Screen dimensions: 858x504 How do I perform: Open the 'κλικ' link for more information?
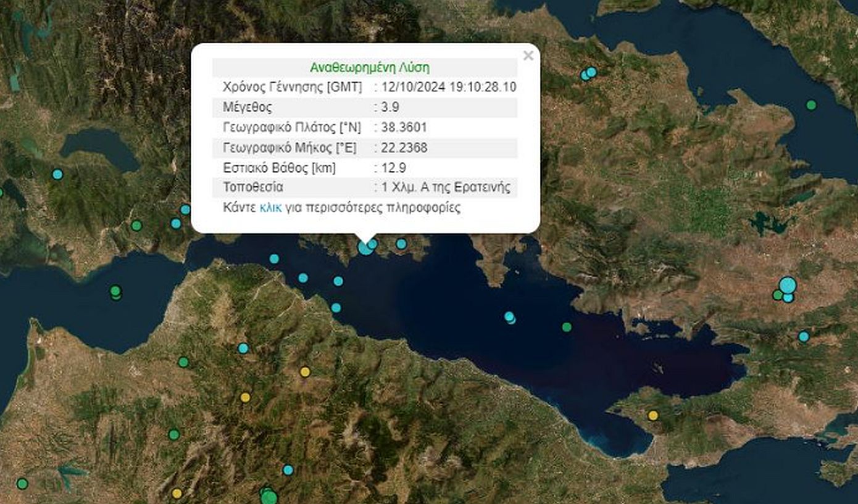tap(270, 208)
